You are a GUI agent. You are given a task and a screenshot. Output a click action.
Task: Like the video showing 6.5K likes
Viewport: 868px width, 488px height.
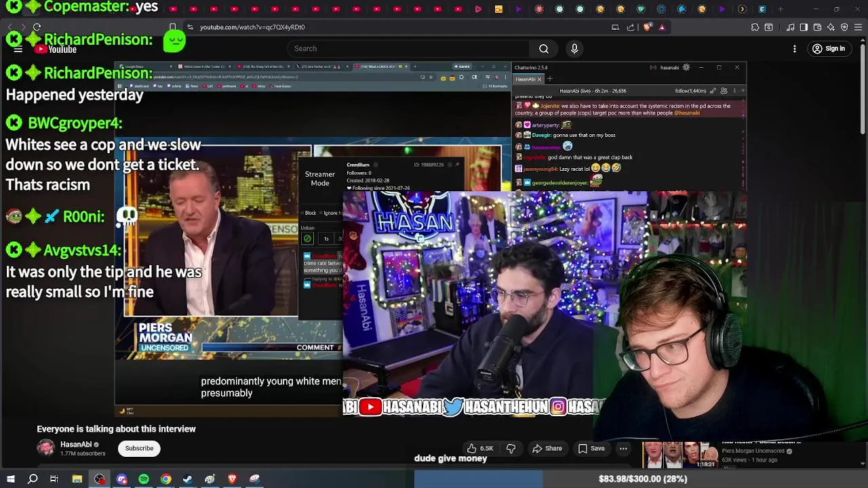click(x=479, y=449)
